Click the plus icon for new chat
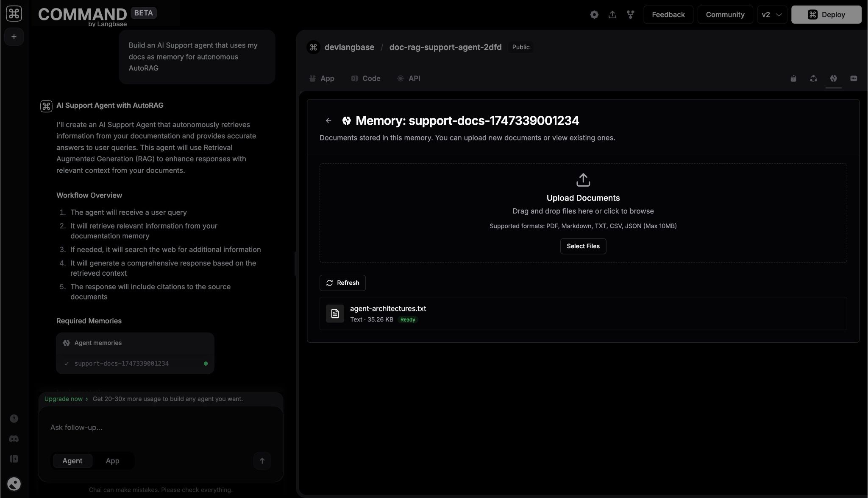Screen dimensions: 868x498 14,37
